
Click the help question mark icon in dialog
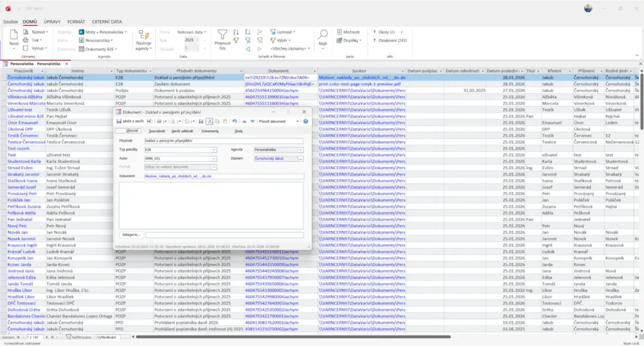coord(306,121)
